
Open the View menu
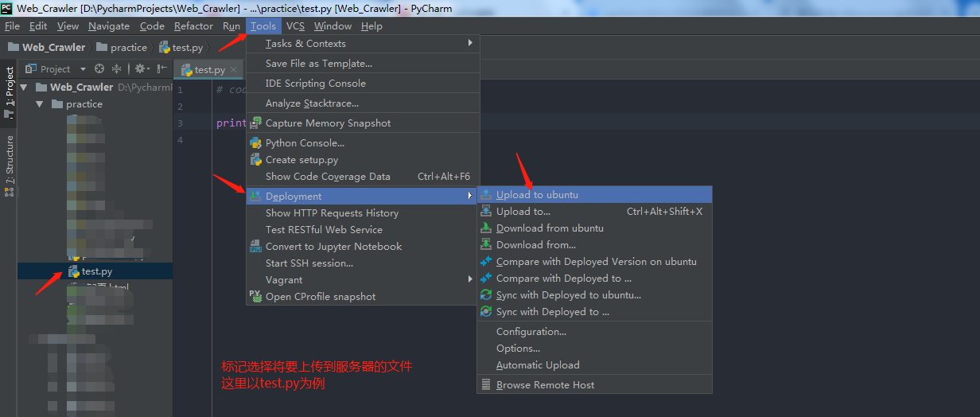68,26
